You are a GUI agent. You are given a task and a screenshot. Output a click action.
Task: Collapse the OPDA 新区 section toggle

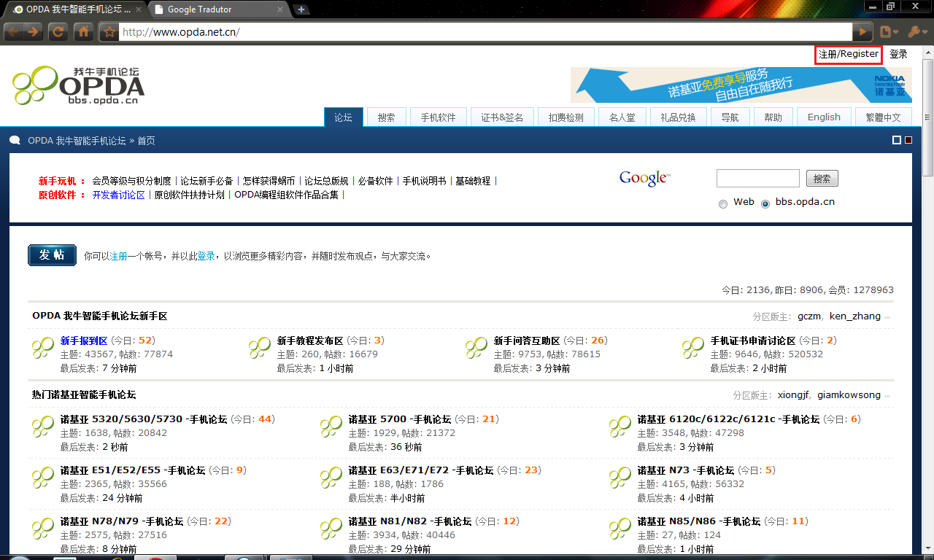888,317
